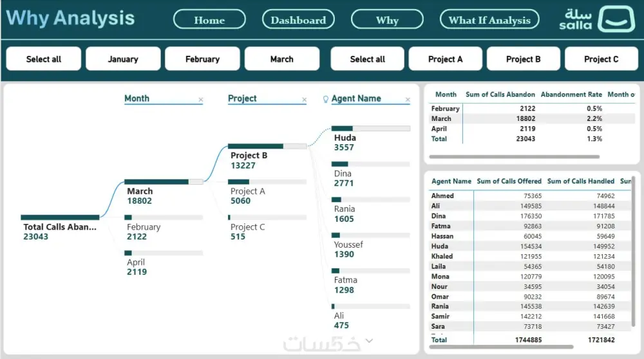
Task: Expand the February node in tree
Action: [x=164, y=228]
